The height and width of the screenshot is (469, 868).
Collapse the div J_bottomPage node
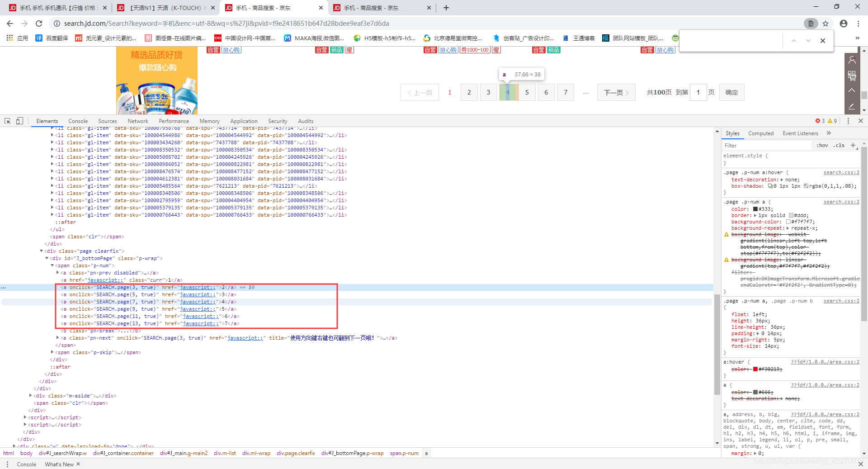(x=47, y=258)
